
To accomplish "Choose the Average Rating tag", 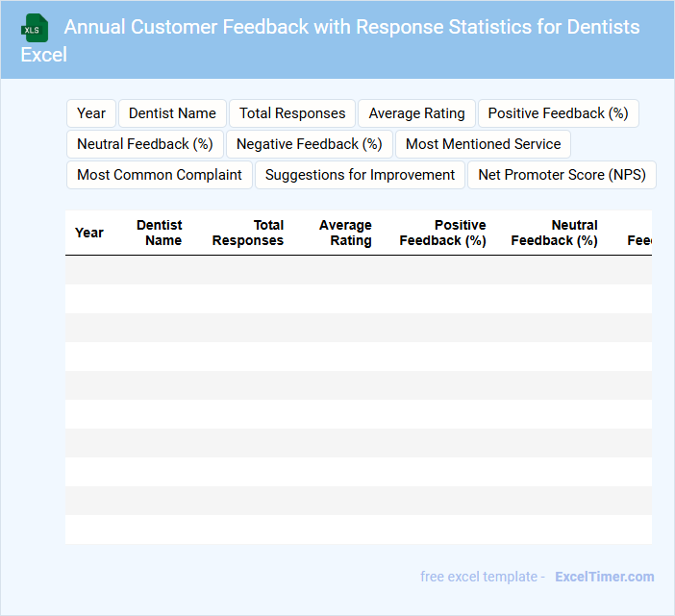I will pos(416,113).
